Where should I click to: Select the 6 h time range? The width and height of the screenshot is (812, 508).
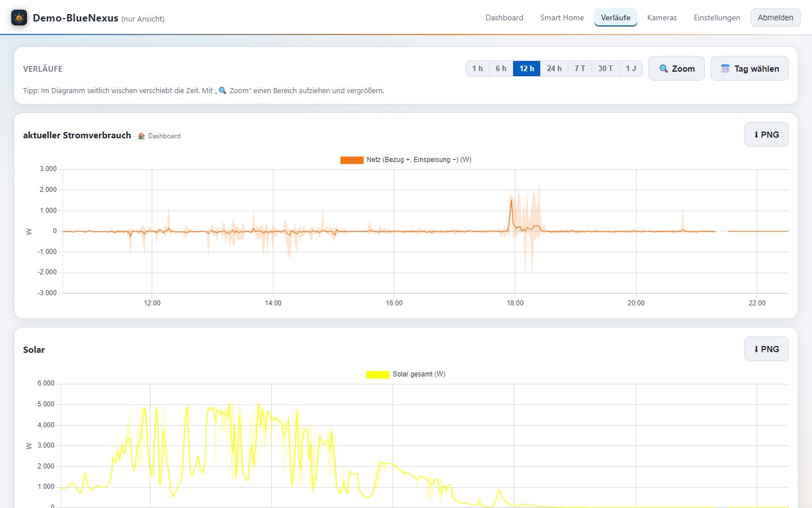point(501,69)
